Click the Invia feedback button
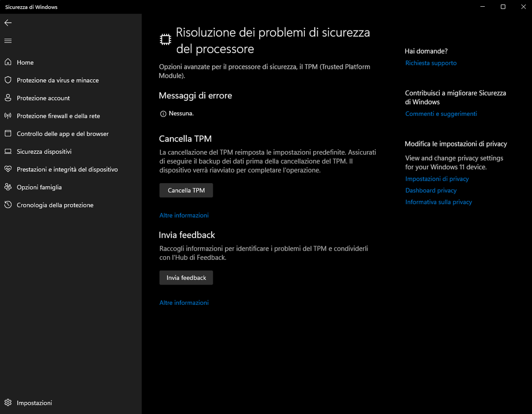 [186, 277]
